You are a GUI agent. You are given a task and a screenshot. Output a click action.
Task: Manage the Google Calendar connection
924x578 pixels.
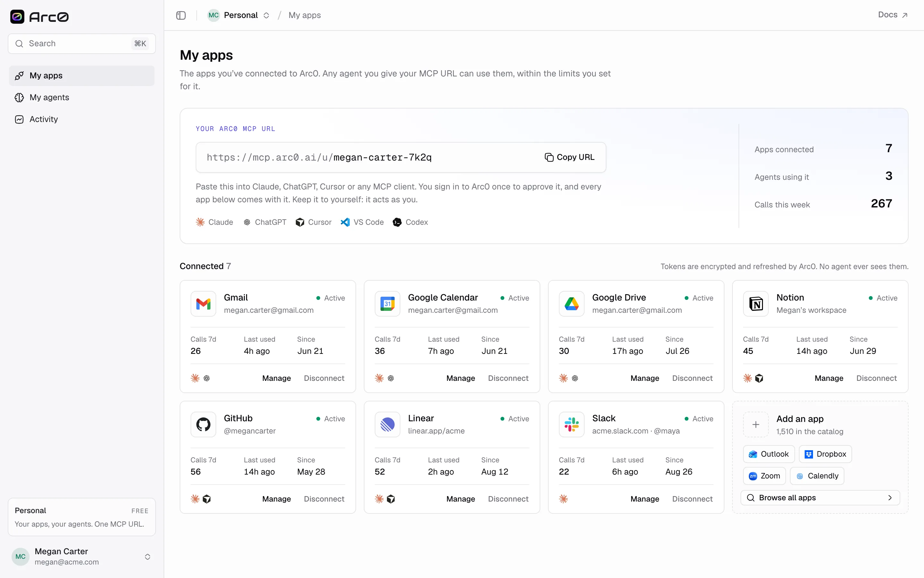pos(460,379)
